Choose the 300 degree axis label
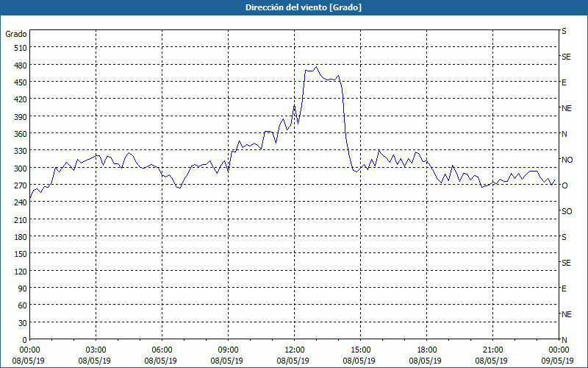Screen dimensions: 588x368 click(21, 168)
